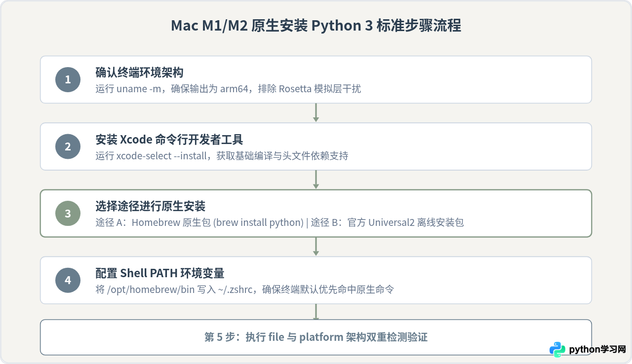Image resolution: width=632 pixels, height=364 pixels.
Task: Click the line starting "途径 A：Homebrew 原生包"
Action: (279, 222)
